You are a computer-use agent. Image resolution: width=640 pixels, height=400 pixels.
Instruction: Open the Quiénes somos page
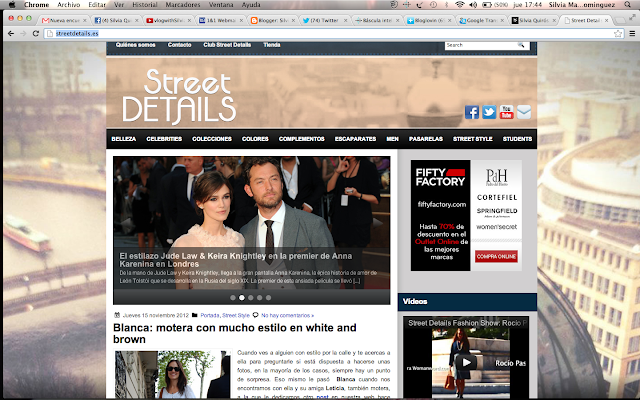tap(136, 45)
